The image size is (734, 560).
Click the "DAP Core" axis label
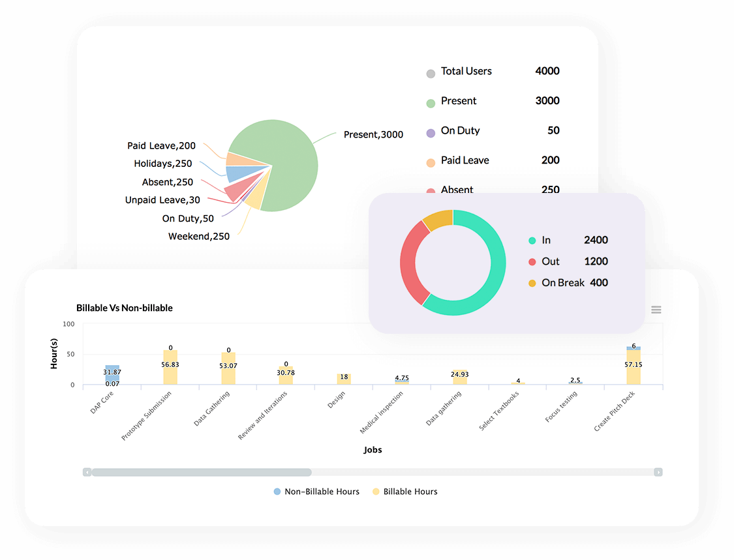102,403
